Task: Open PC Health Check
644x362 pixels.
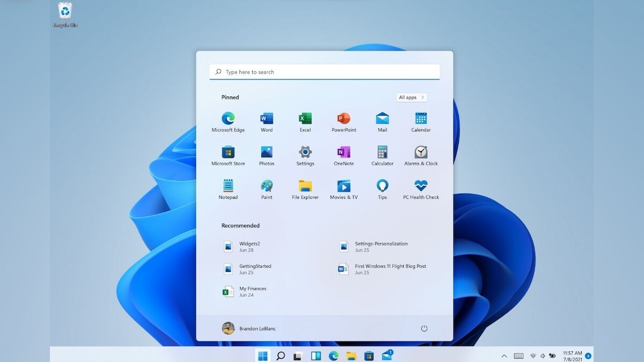Action: 421,186
